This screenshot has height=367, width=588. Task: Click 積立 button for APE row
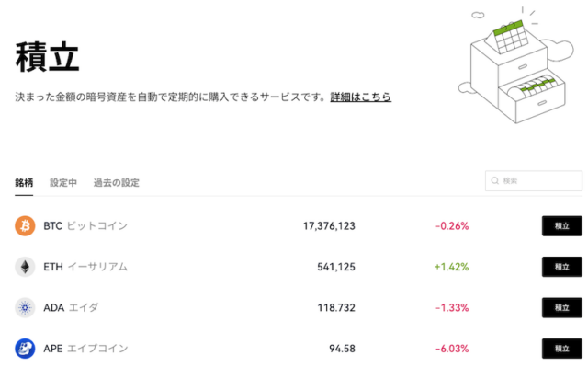click(561, 349)
